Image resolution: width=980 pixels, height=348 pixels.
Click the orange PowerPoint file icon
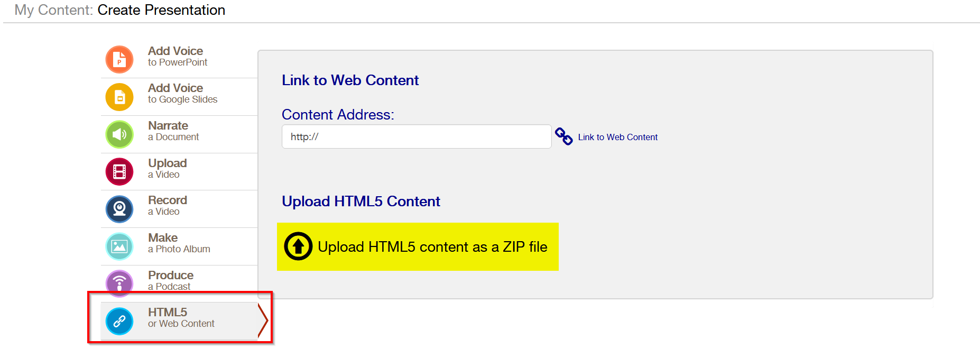(x=119, y=59)
